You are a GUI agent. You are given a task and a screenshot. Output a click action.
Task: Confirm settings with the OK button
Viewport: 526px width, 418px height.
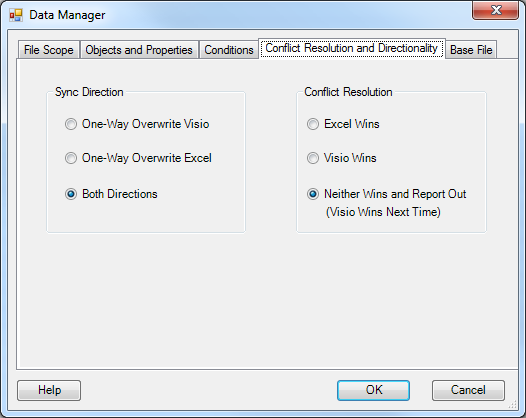(373, 390)
